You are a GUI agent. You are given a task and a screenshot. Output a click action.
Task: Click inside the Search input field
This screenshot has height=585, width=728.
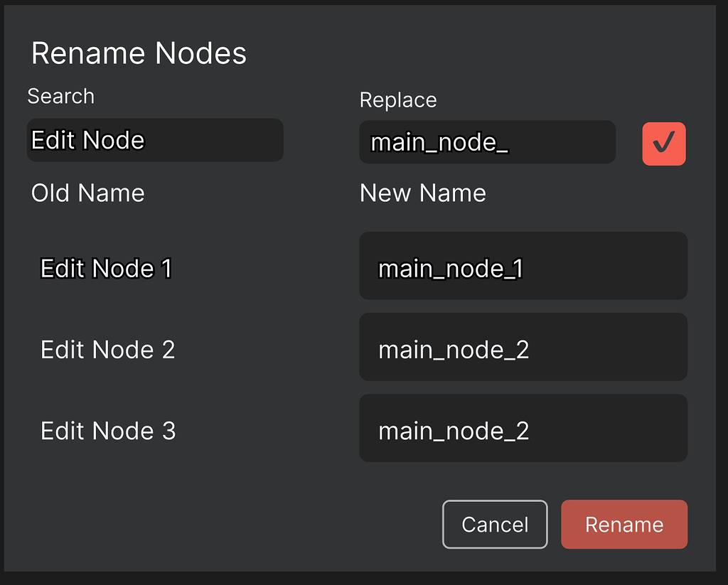point(155,140)
